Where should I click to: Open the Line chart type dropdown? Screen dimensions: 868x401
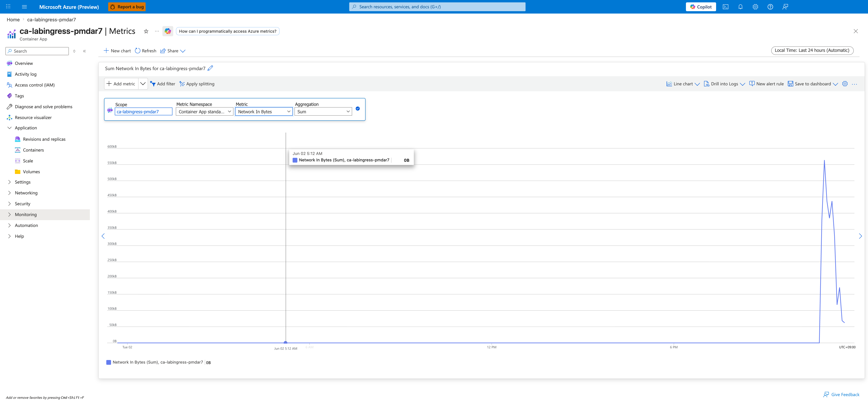(x=683, y=84)
